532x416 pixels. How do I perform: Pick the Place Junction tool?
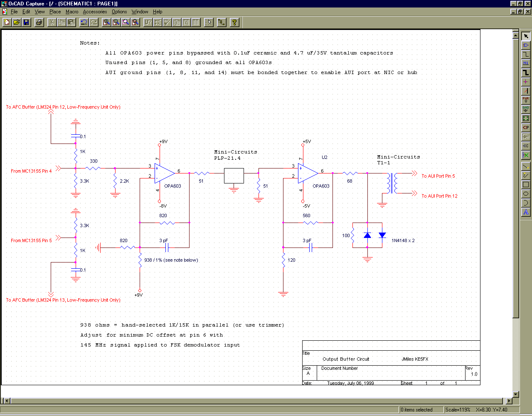click(x=526, y=82)
